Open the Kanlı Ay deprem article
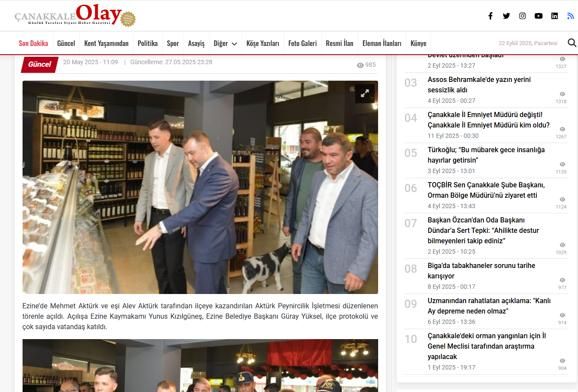The height and width of the screenshot is (392, 578). point(489,306)
